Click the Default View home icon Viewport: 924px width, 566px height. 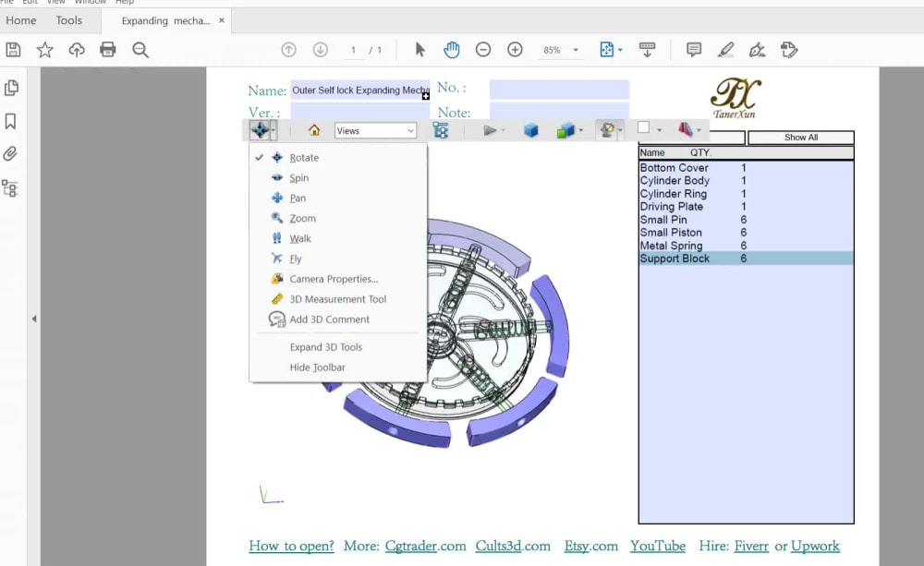click(x=313, y=130)
